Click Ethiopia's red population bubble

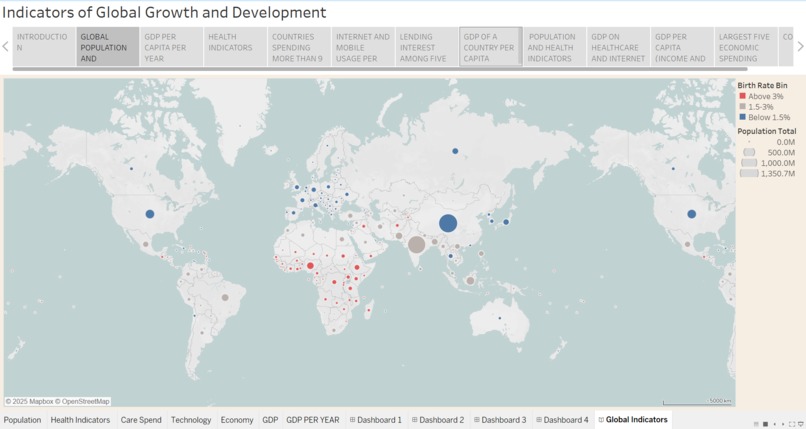[x=357, y=267]
